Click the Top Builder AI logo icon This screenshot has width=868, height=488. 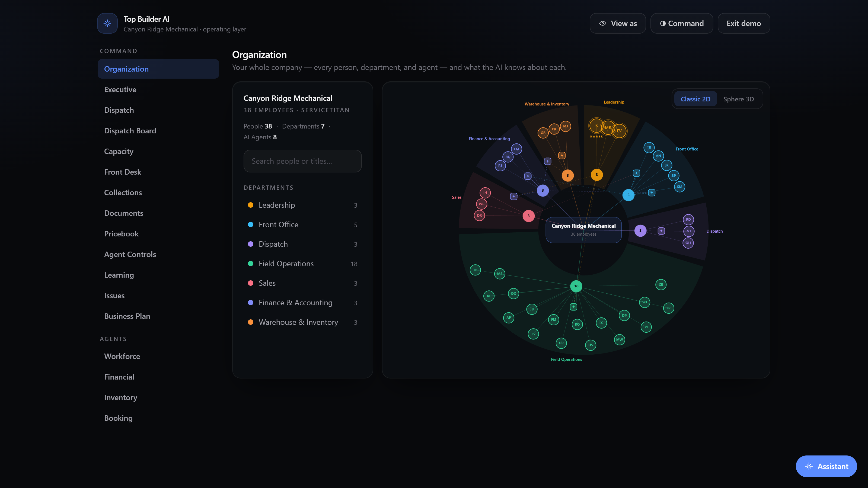(x=107, y=23)
